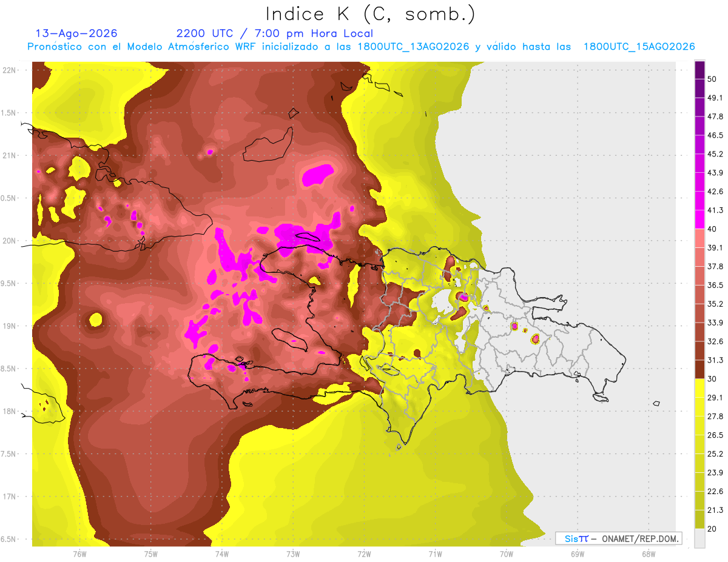
Task: Click the legend value "36.5"
Action: tap(715, 286)
